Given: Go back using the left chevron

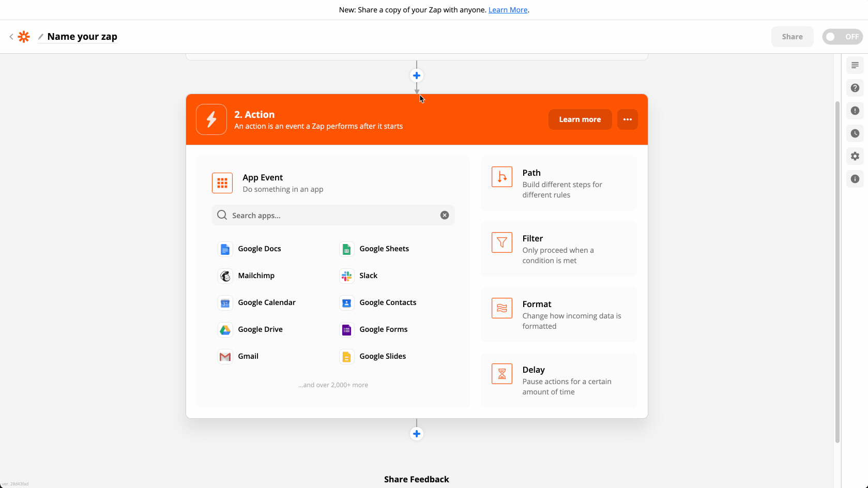Looking at the screenshot, I should point(11,37).
